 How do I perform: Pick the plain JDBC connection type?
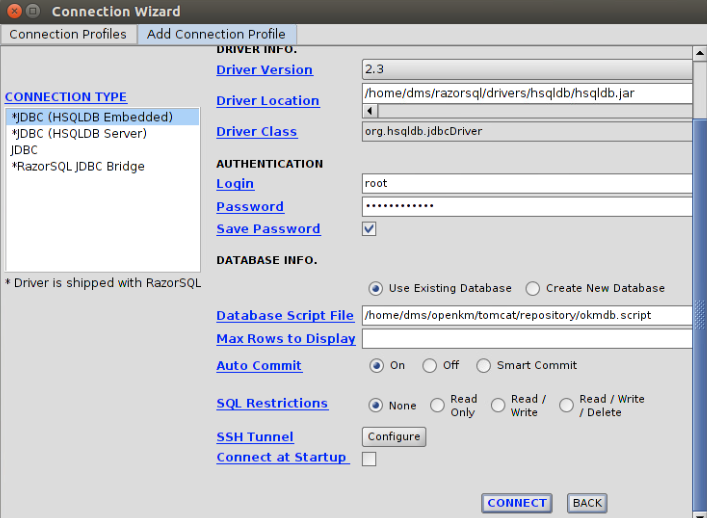[24, 150]
